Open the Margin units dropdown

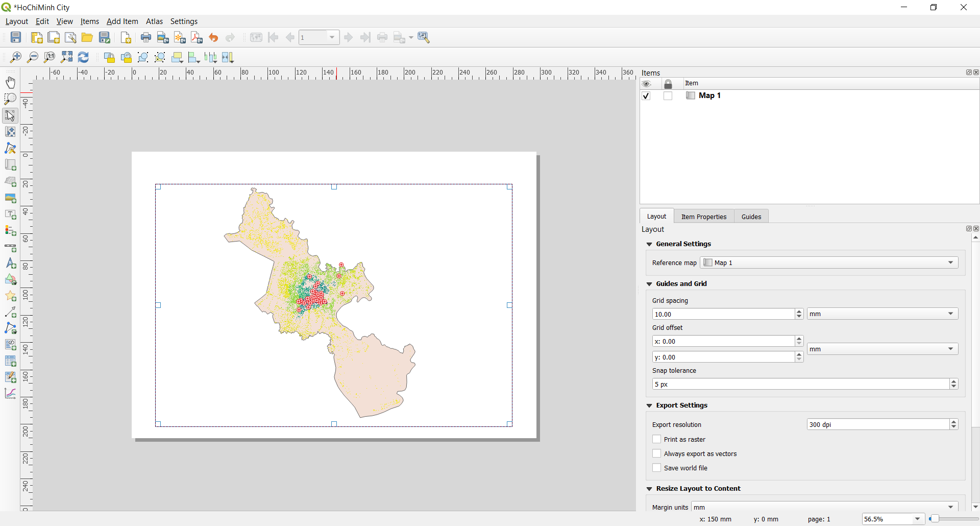pos(825,507)
